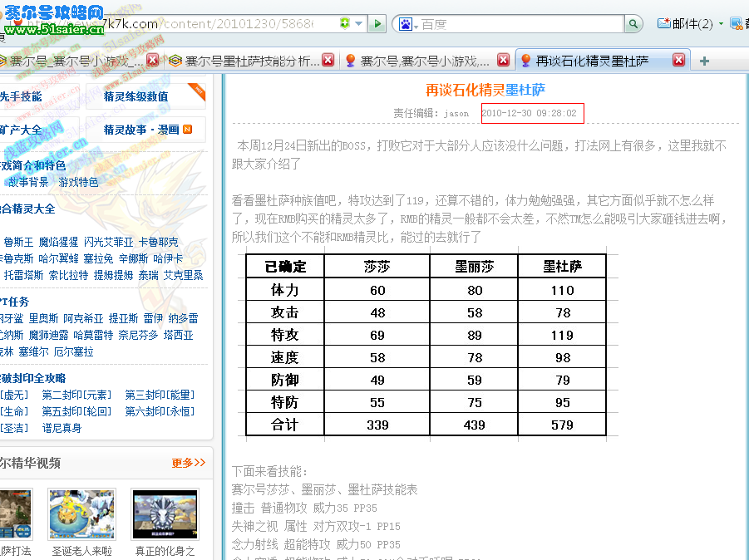Image resolution: width=749 pixels, height=560 pixels.
Task: Click the 提姆提姆 link
Action: click(113, 276)
